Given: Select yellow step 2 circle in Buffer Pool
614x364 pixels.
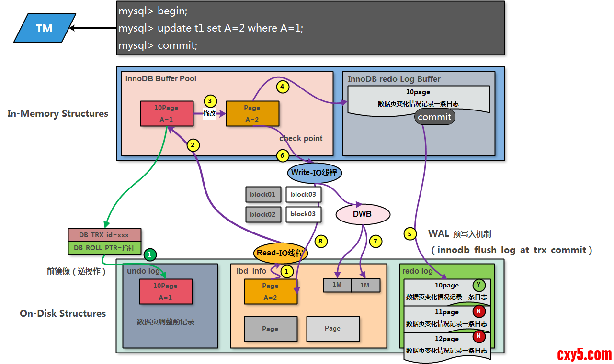Looking at the screenshot, I should [x=193, y=145].
